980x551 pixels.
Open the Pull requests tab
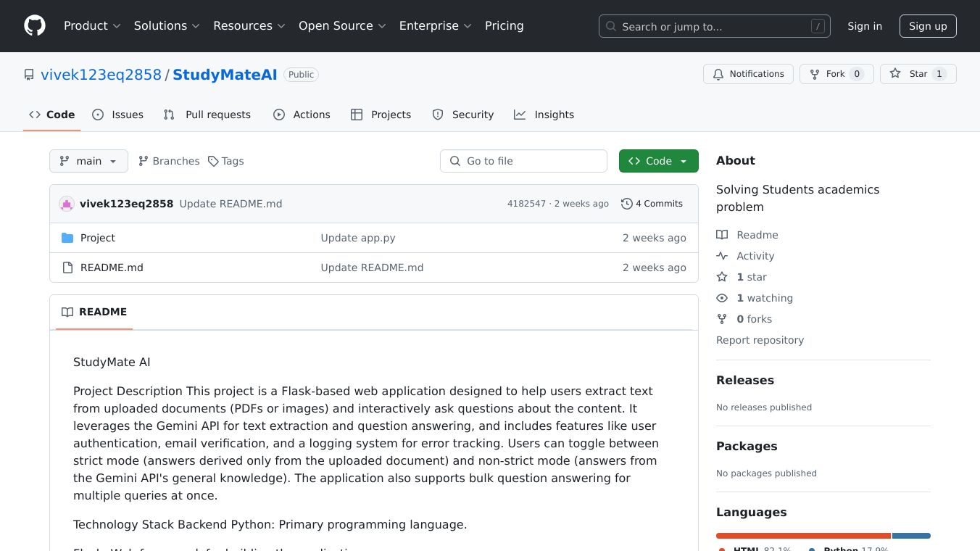click(x=207, y=115)
